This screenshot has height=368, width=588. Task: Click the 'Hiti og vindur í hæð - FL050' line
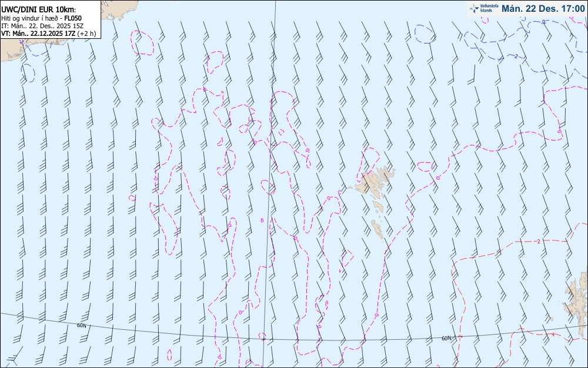pyautogui.click(x=41, y=18)
